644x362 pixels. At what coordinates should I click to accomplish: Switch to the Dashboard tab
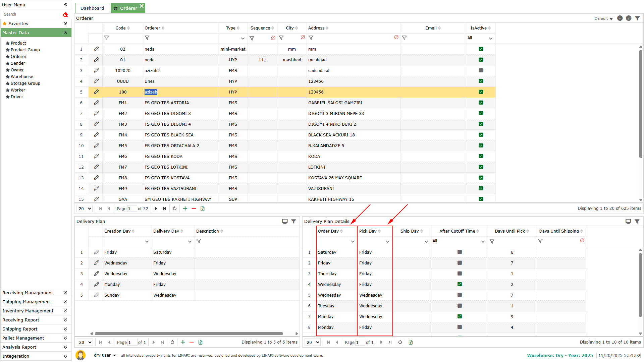point(92,8)
